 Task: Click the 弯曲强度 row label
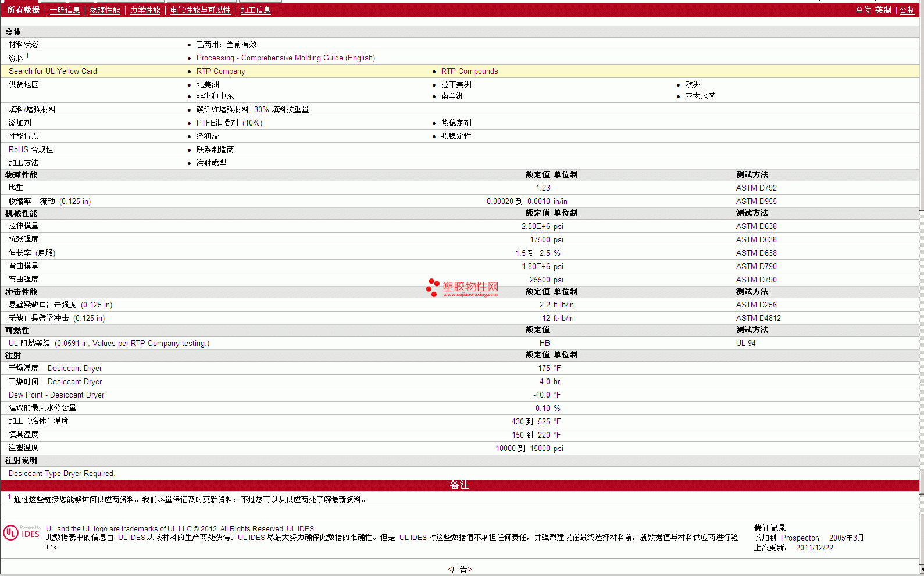tap(24, 280)
